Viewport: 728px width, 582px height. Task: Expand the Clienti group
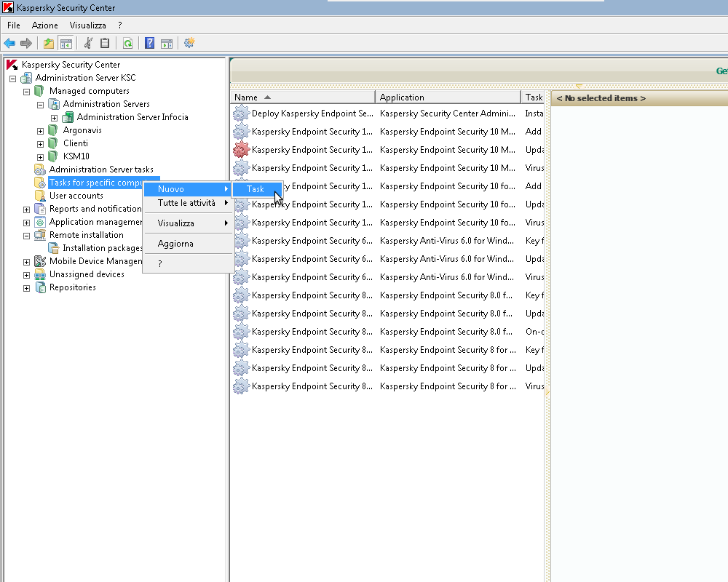pos(40,144)
